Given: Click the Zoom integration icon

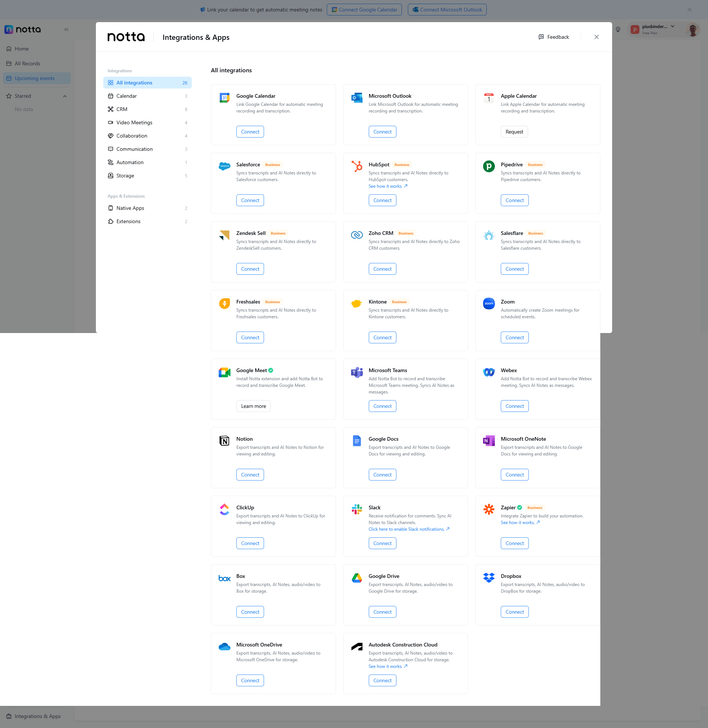Looking at the screenshot, I should tap(489, 304).
